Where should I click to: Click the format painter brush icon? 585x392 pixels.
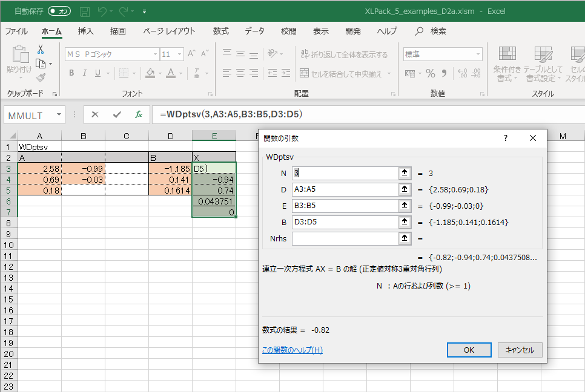[41, 77]
